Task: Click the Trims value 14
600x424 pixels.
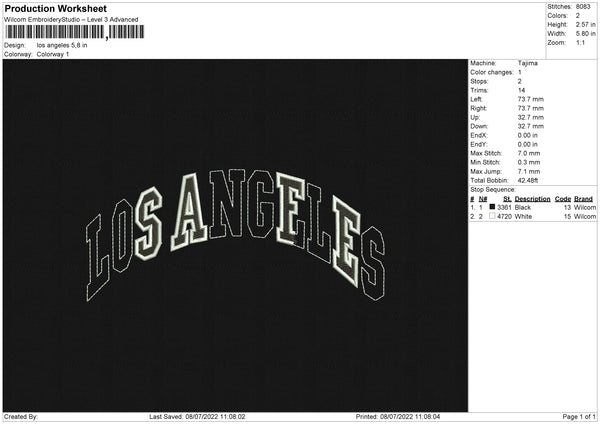Action: pyautogui.click(x=522, y=90)
